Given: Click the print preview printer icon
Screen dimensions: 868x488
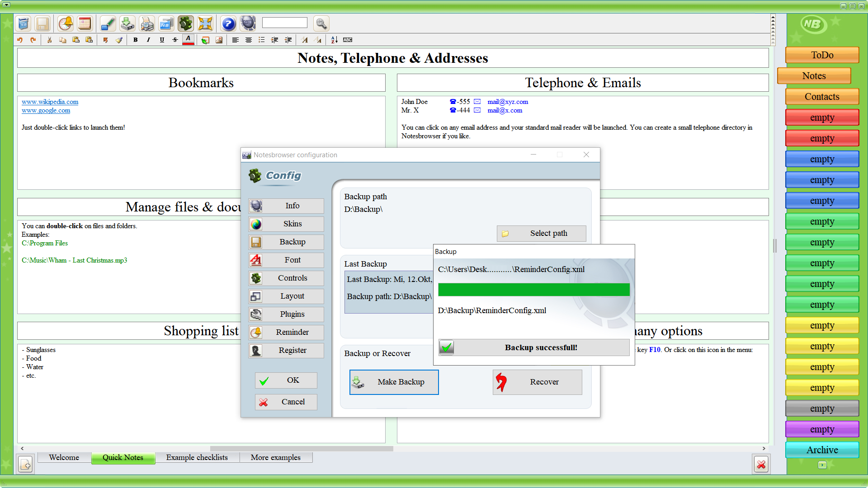Looking at the screenshot, I should (146, 23).
